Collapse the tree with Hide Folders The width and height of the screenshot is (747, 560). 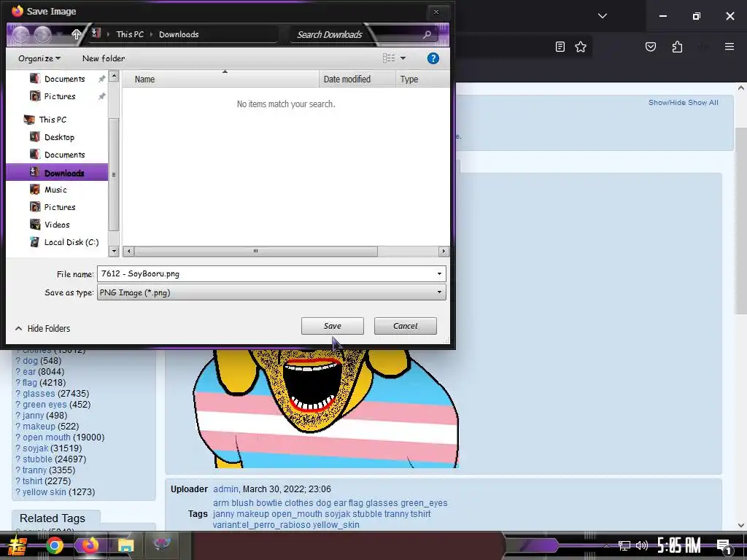click(x=42, y=329)
